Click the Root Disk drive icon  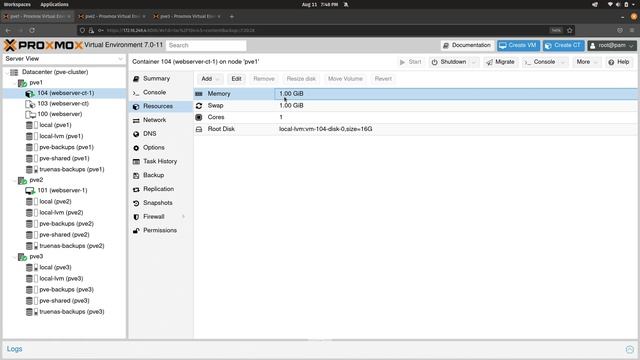(x=199, y=129)
